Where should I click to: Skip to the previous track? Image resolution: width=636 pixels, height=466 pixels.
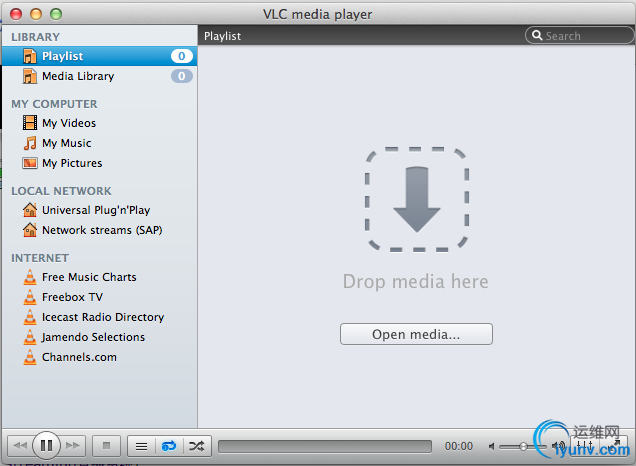[20, 446]
